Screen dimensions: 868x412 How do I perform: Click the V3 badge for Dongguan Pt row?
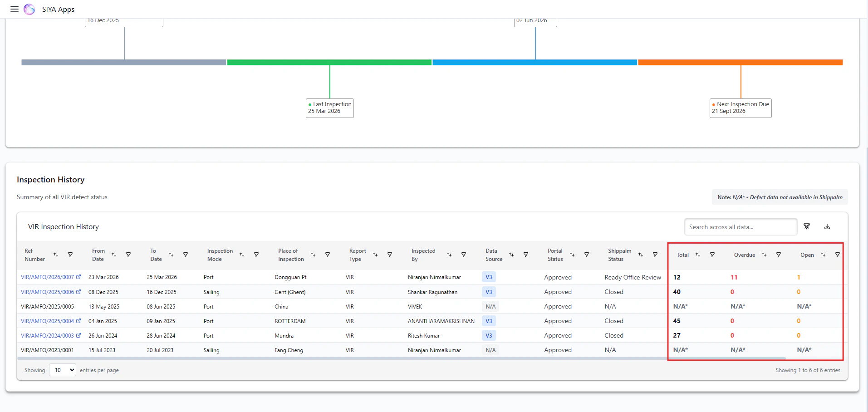489,277
